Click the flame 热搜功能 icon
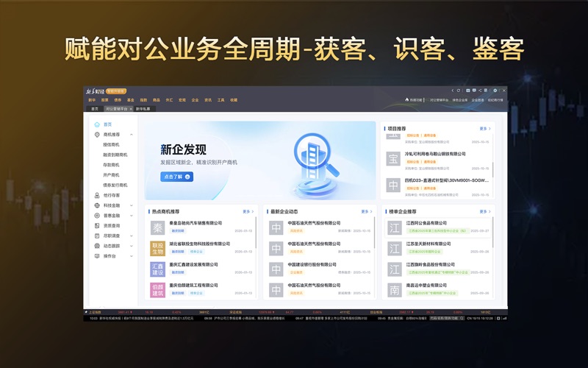 (x=407, y=100)
